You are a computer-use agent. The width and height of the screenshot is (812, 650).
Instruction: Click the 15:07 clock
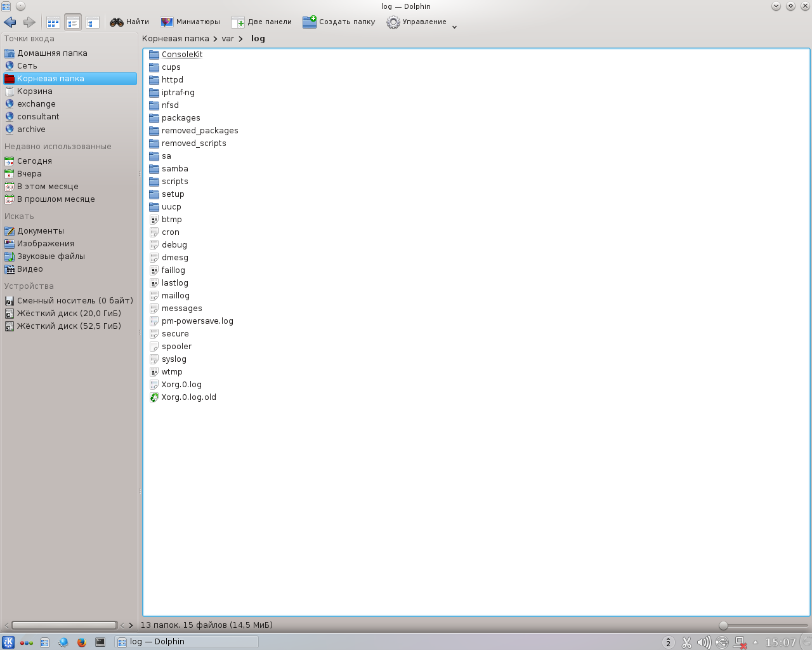[780, 642]
